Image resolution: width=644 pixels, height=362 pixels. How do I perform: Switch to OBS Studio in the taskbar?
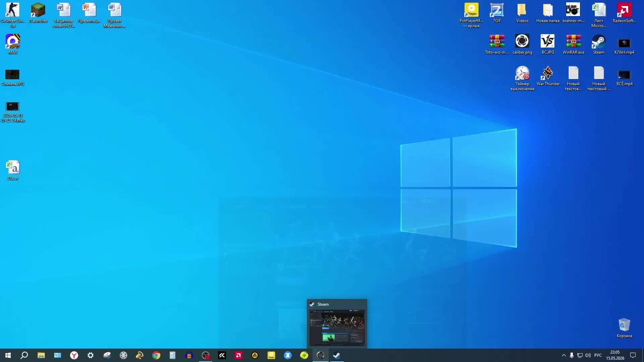[x=206, y=355]
